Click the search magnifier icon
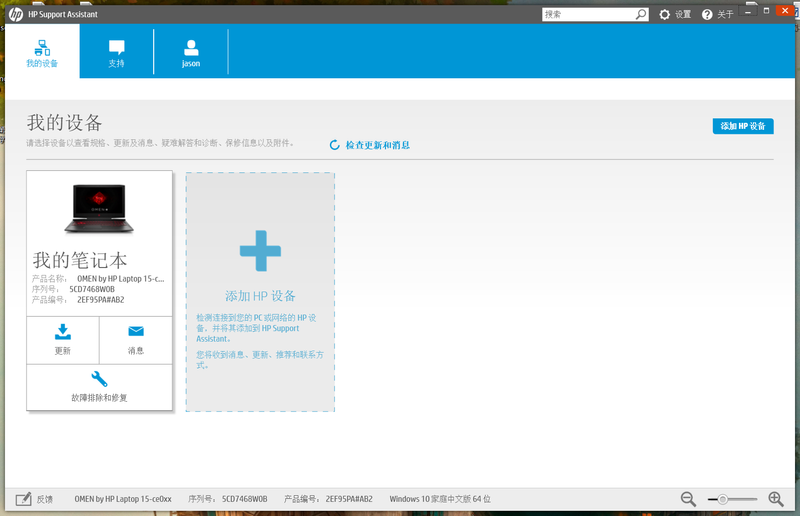This screenshot has height=516, width=800. [641, 14]
